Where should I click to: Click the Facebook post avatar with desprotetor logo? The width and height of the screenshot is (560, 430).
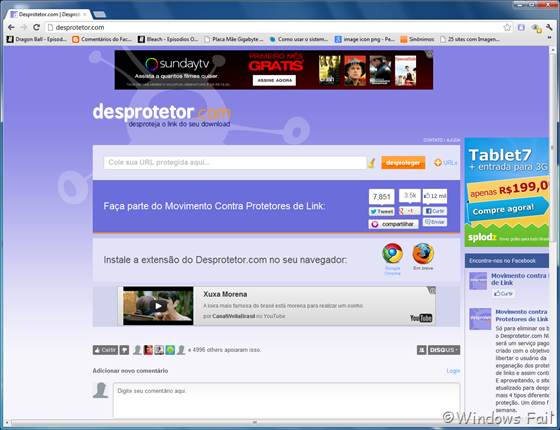(x=480, y=319)
